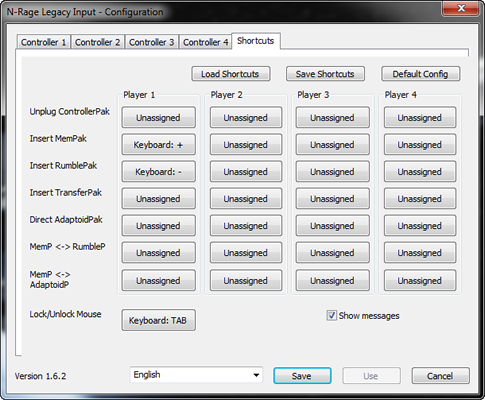Assign Player 2 Insert MemPak shortcut
Image resolution: width=485 pixels, height=400 pixels.
(246, 145)
